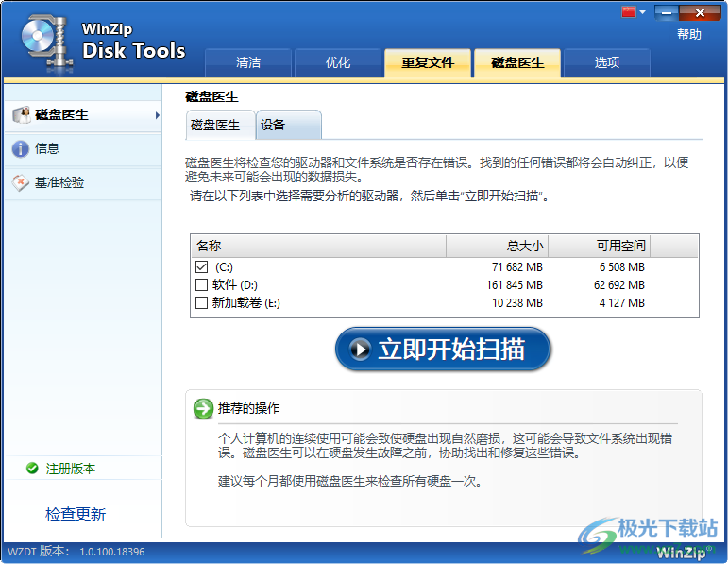
Task: Click the 62 692 MB free space cell
Action: 618,284
